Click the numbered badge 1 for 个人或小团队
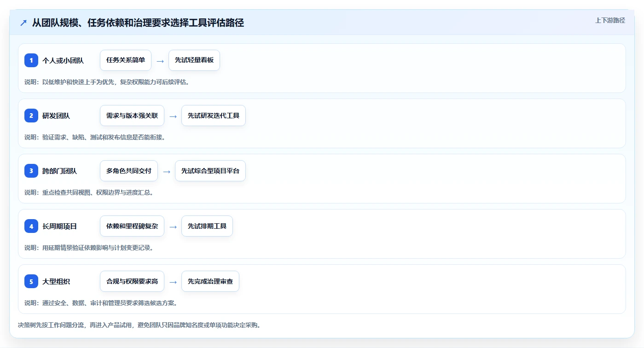This screenshot has width=644, height=348. coord(31,60)
